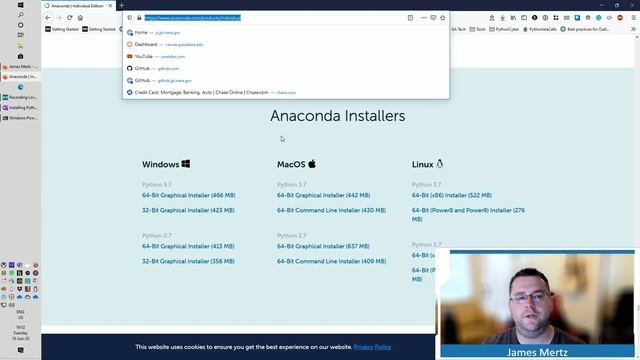Click the green circle extension icon
This screenshot has height=360, width=640.
598,18
